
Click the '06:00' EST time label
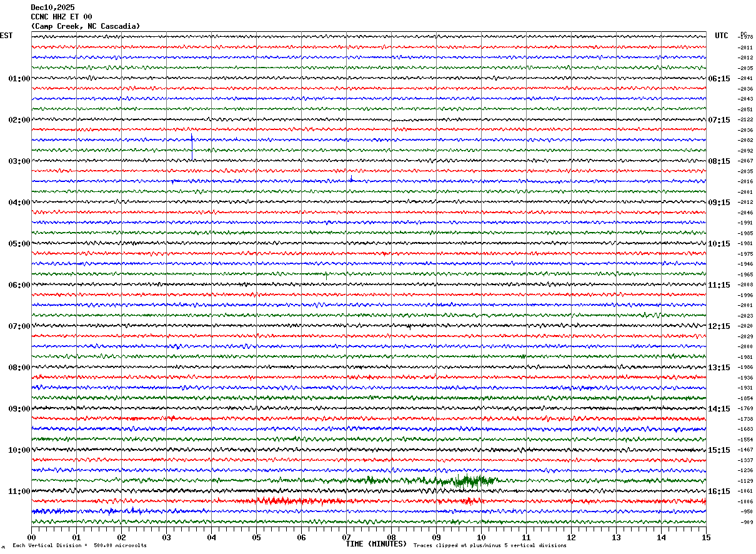coord(19,285)
